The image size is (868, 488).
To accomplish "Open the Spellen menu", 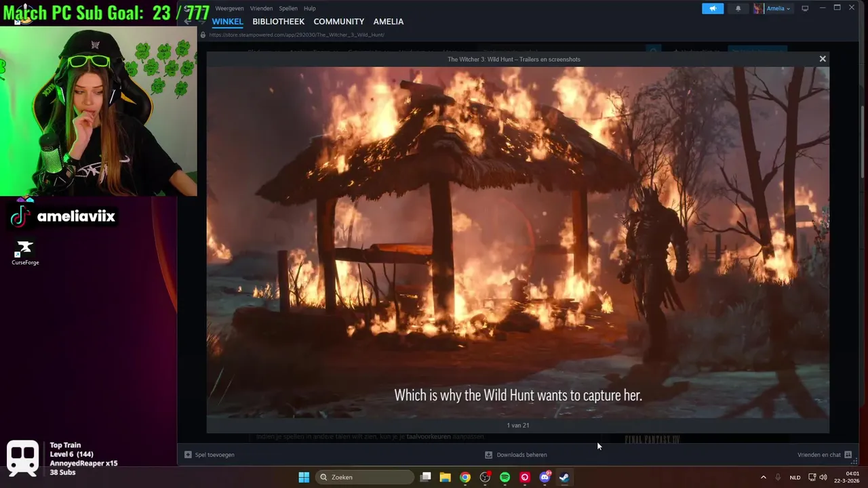I will 288,8.
